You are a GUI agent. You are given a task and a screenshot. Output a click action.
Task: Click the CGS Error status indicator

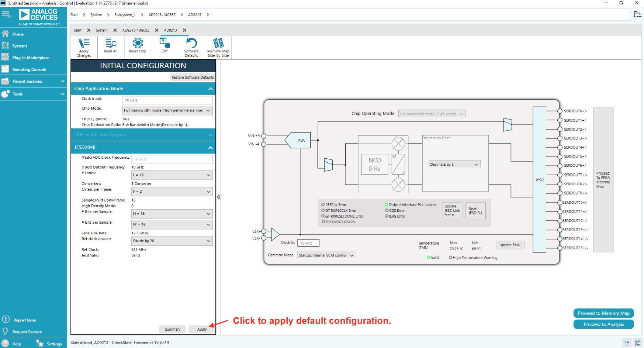(x=386, y=210)
